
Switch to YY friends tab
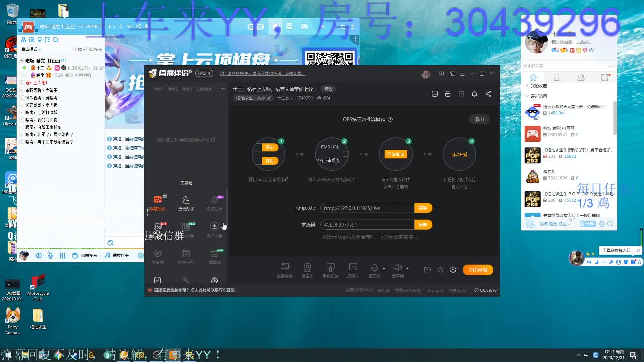pos(557,77)
